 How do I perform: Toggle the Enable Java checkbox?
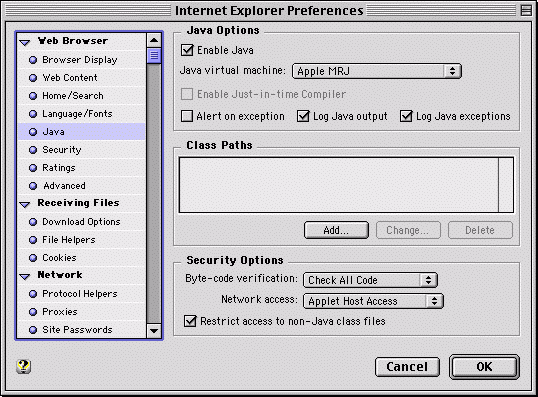click(x=187, y=50)
